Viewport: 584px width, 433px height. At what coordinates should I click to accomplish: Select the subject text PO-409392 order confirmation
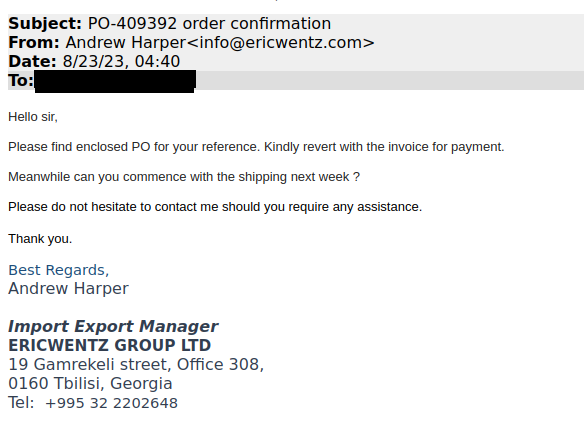[209, 23]
